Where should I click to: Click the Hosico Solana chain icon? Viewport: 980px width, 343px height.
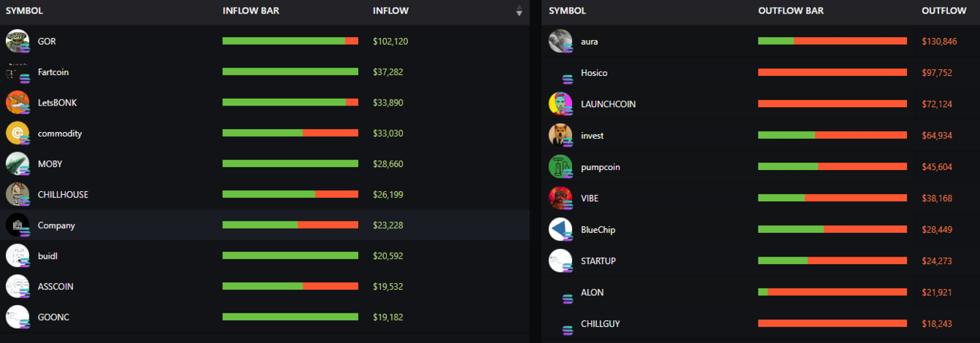567,78
